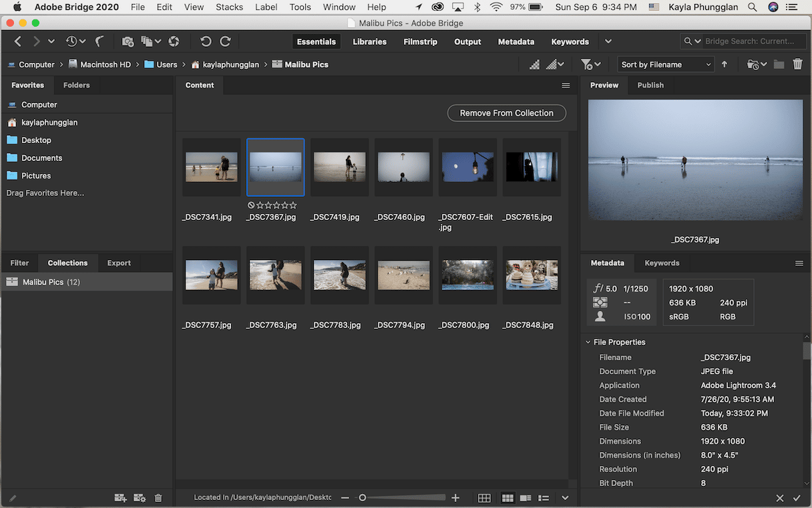Click the New Smart Collection icon
This screenshot has width=812, height=508.
[x=140, y=498]
